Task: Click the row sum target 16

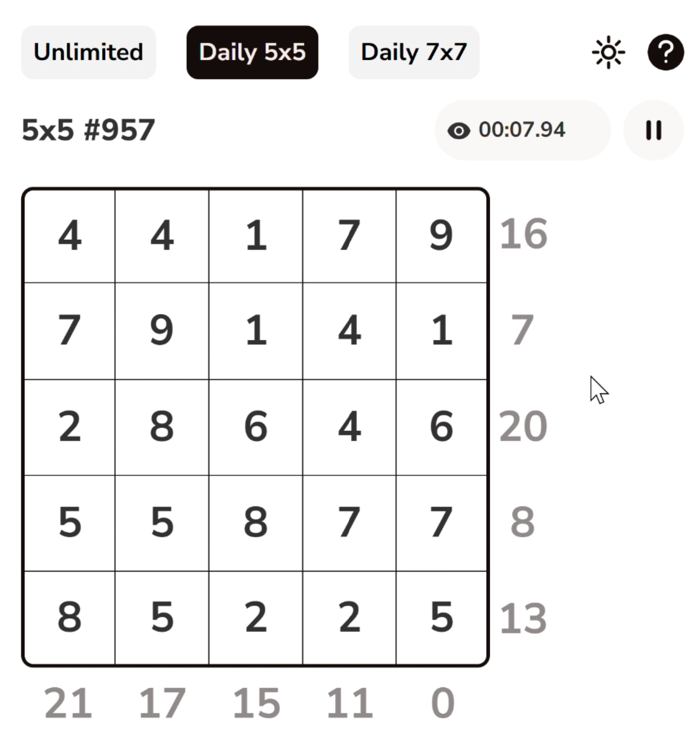Action: pyautogui.click(x=523, y=234)
